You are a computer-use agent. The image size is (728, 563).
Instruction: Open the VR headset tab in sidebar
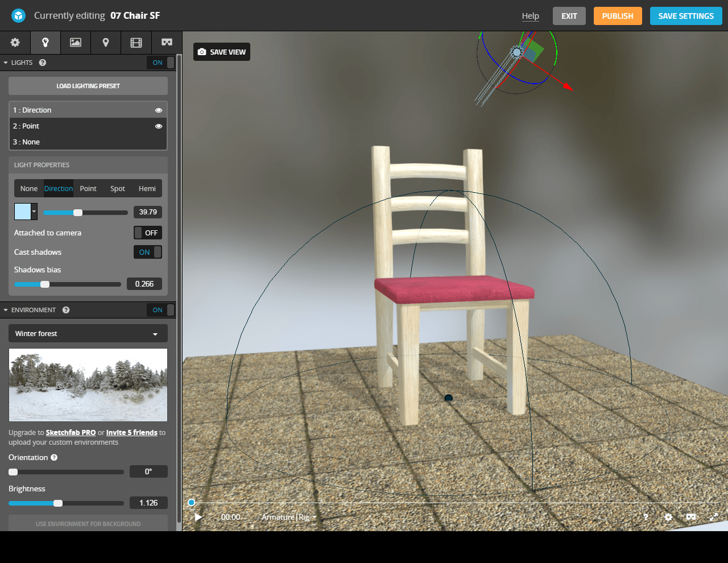[x=167, y=43]
